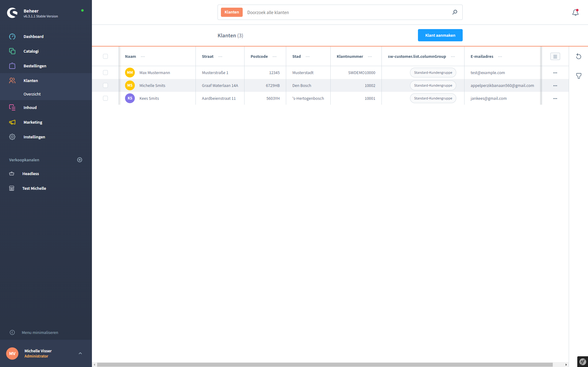Select the Max Mustermann row checkbox
The width and height of the screenshot is (588, 367).
(105, 73)
